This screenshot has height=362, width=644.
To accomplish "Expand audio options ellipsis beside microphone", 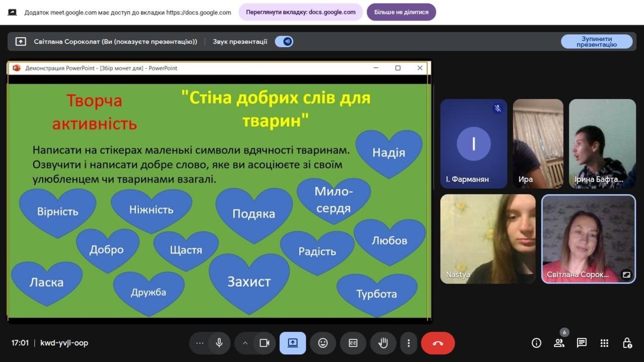I will 200,343.
